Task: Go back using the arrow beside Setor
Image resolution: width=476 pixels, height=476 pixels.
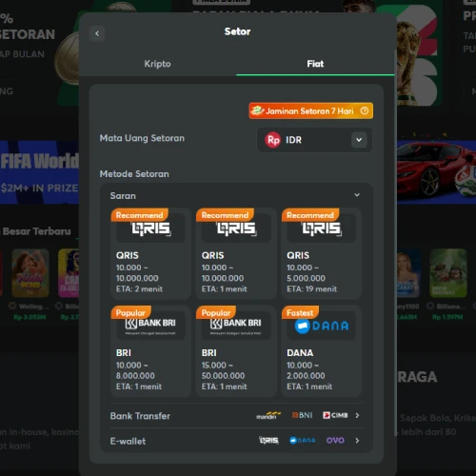Action: pos(97,33)
